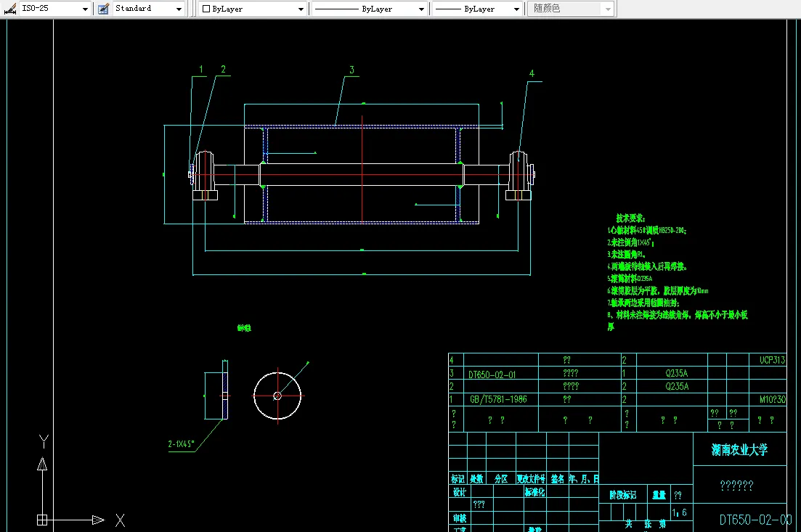Click DT650-02-01 in the parts list
This screenshot has width=801, height=532.
(492, 375)
